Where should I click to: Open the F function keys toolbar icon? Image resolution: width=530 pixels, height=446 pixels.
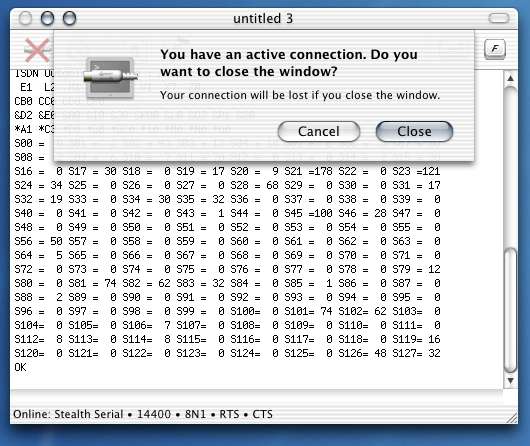[495, 49]
